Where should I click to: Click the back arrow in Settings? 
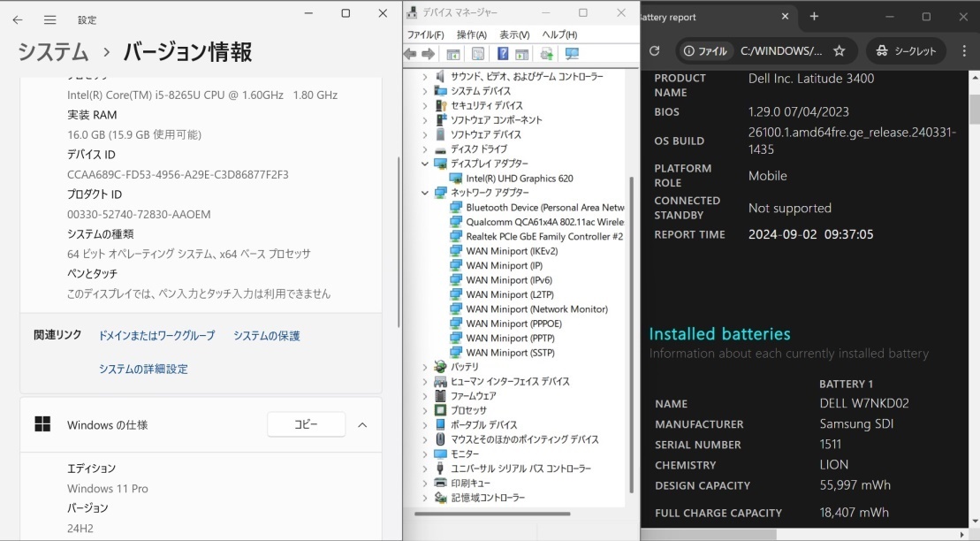point(18,19)
